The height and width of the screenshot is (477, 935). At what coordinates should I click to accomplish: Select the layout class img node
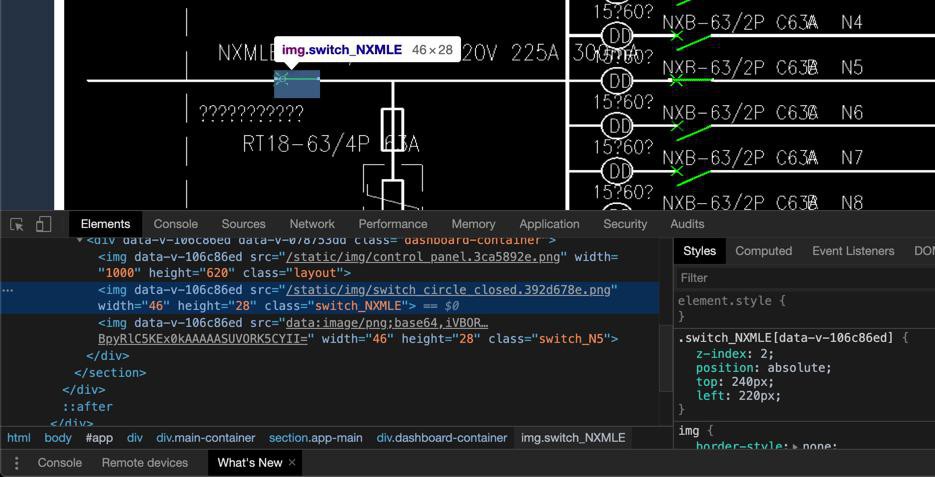358,265
